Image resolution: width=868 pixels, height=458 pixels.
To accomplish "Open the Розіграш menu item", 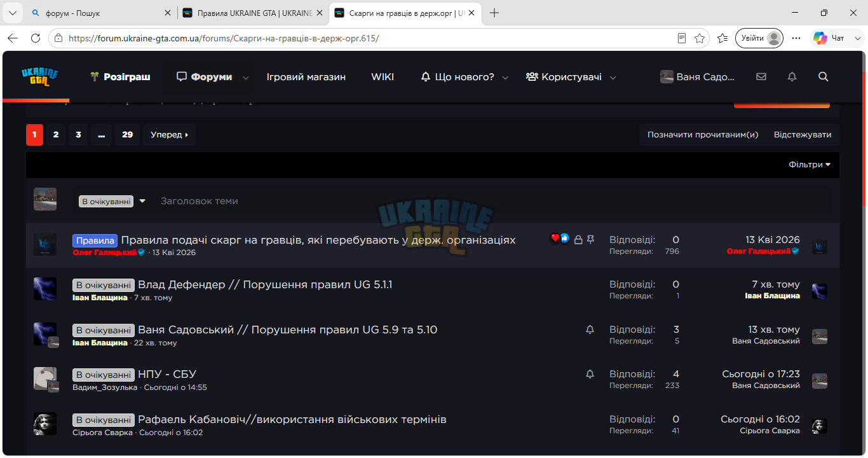I will (120, 77).
